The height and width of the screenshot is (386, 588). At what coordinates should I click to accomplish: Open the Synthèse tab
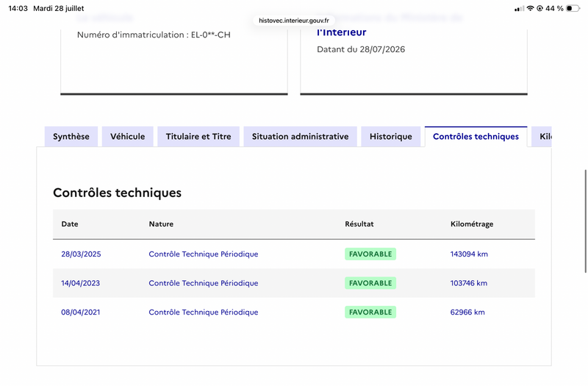(x=71, y=137)
